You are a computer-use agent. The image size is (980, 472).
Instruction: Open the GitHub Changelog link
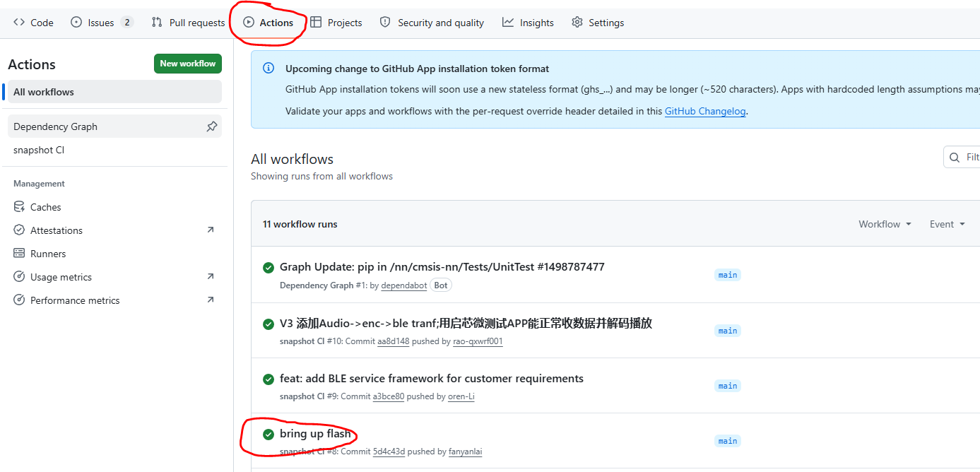[x=705, y=111]
